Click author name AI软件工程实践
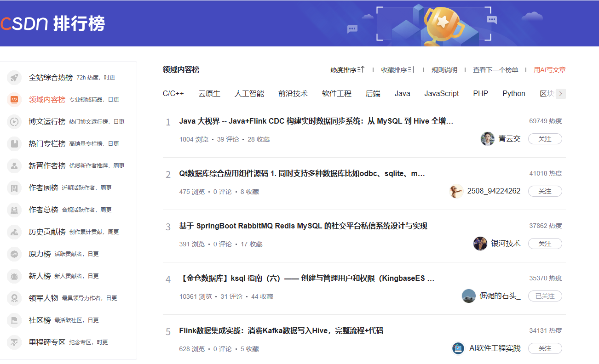Screen dimensions: 599x364 click(x=495, y=348)
